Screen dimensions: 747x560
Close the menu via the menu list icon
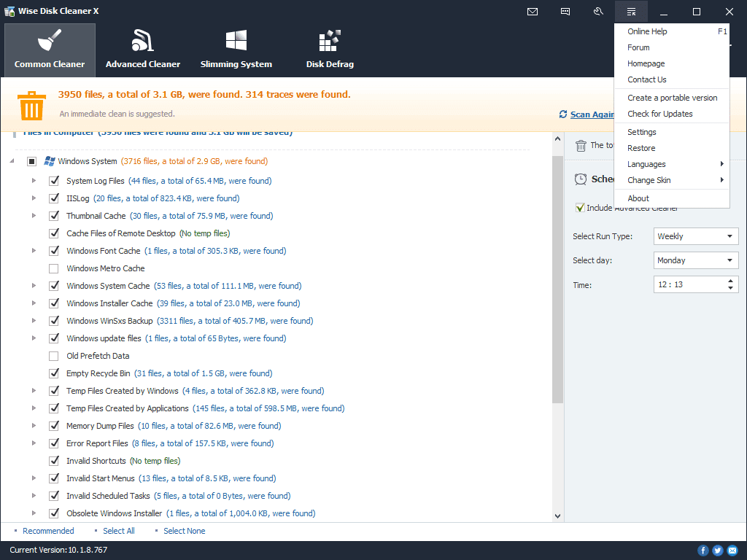pos(631,12)
